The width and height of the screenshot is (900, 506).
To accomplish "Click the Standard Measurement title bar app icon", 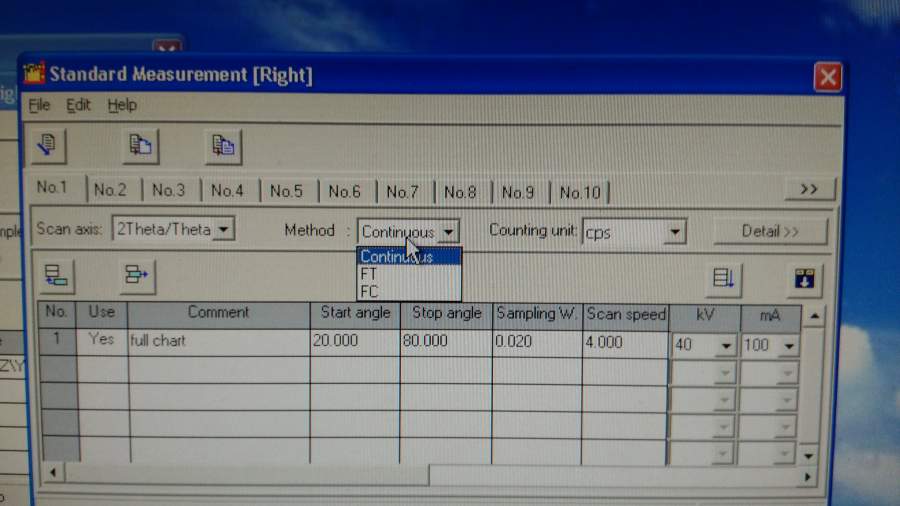I will tap(34, 73).
